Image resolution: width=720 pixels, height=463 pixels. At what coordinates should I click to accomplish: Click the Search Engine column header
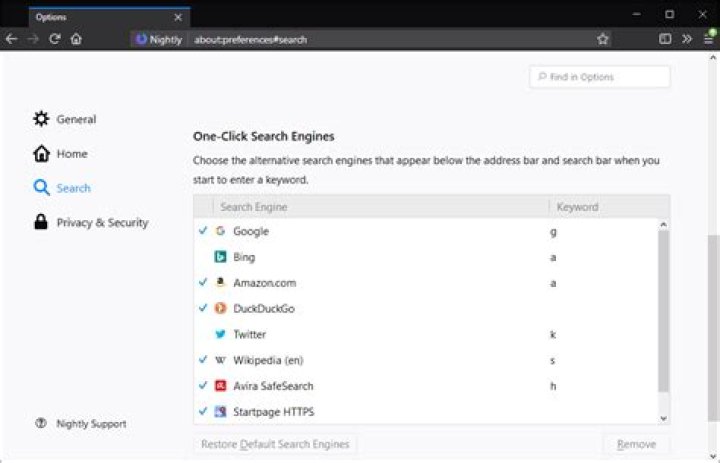pyautogui.click(x=381, y=207)
